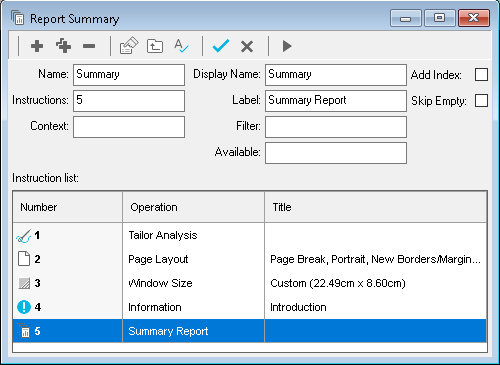The image size is (500, 365).
Task: Click the Report Summary title bar icon
Action: 17,18
